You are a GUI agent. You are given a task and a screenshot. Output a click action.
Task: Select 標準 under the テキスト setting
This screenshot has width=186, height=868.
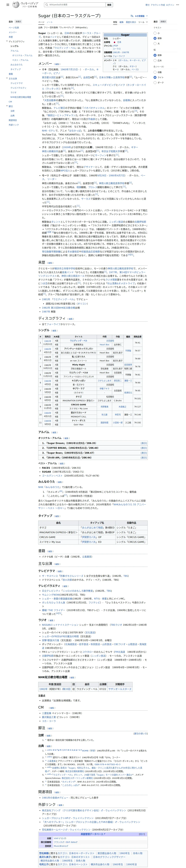tap(155, 38)
